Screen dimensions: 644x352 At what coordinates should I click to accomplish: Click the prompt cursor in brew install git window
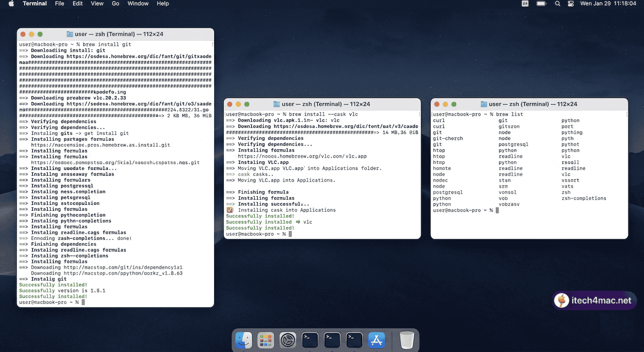(83, 302)
